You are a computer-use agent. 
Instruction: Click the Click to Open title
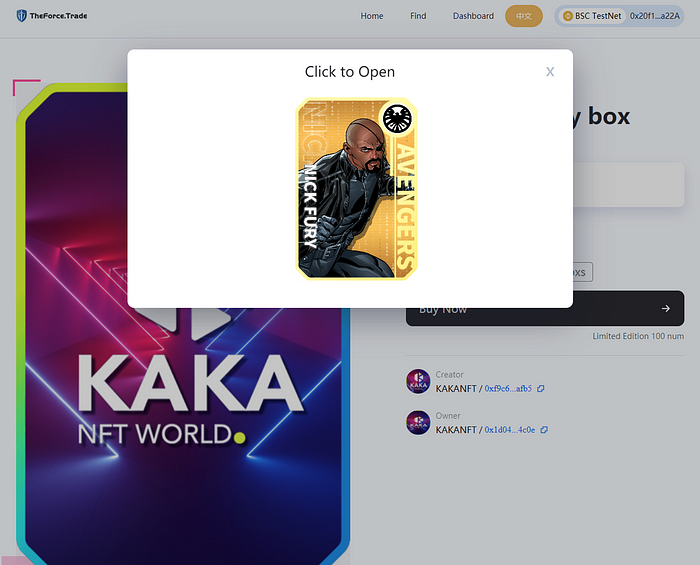(x=350, y=72)
